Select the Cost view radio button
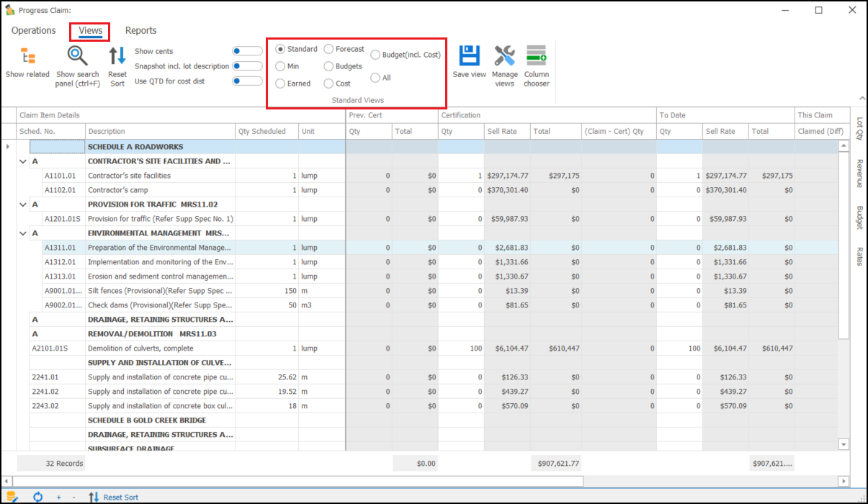The image size is (868, 504). [328, 84]
